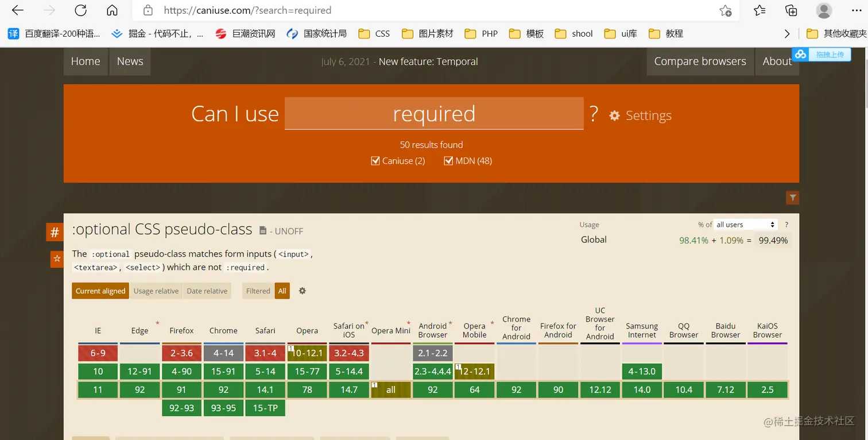Click the IE 6-9 support cell

[98, 353]
